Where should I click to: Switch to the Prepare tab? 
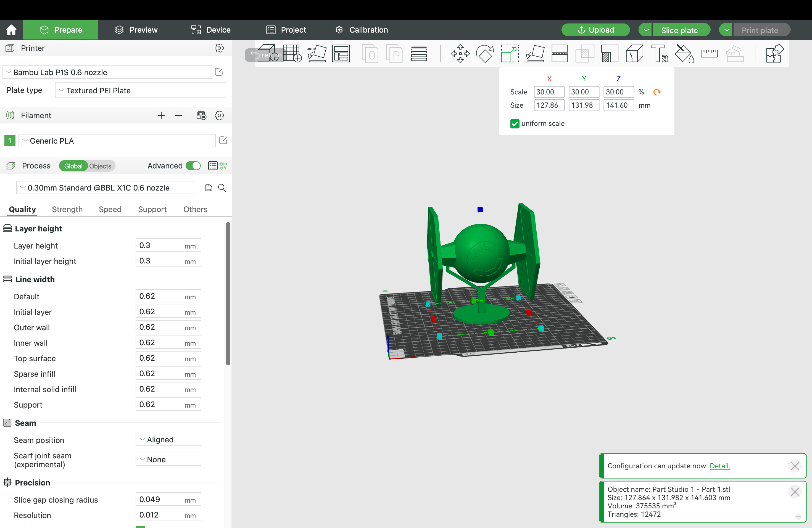(x=61, y=30)
